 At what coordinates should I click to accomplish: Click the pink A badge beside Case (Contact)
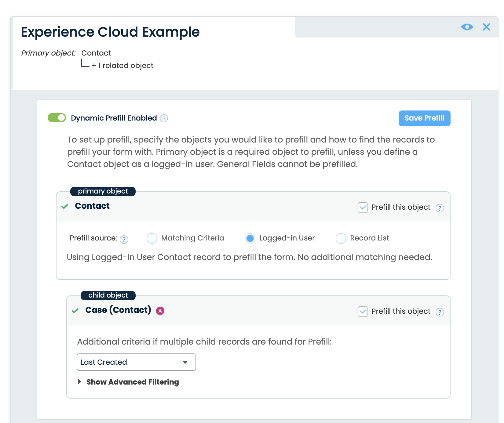160,311
